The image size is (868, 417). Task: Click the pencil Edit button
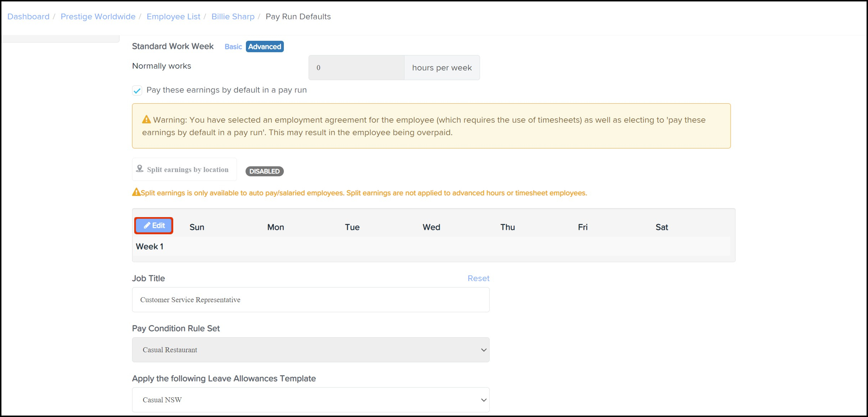(x=154, y=226)
